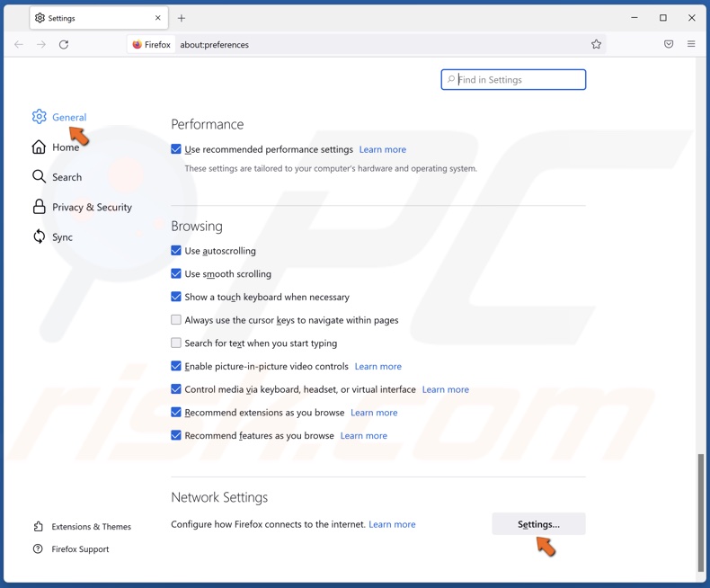Open the Sync settings category label

(x=63, y=237)
